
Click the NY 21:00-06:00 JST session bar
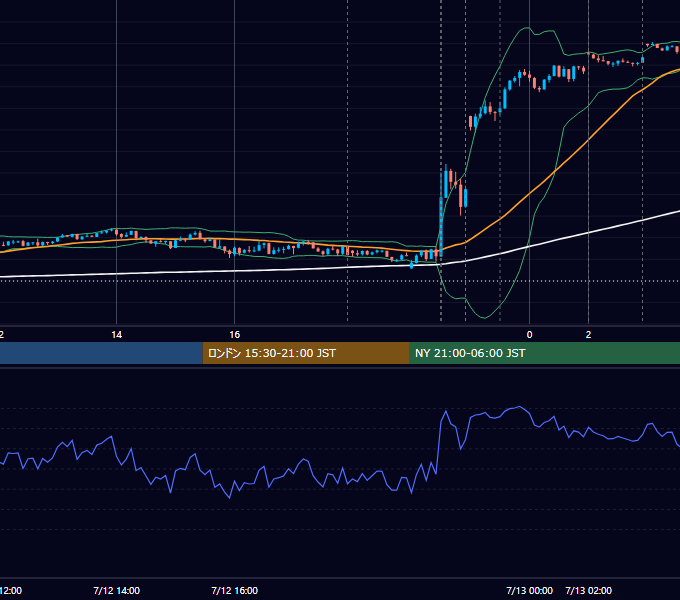pos(544,353)
